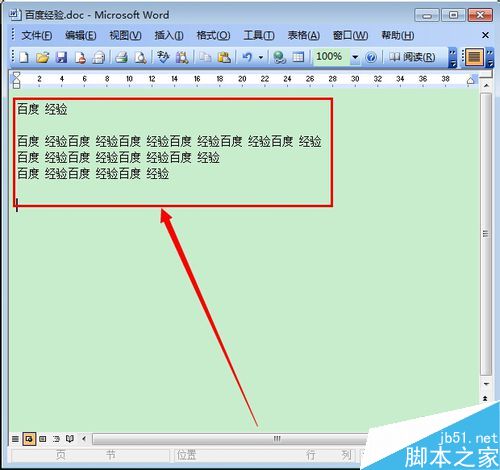Click the Tables and Borders toolbar icon
Viewport: 500px width, 470px height.
(298, 57)
